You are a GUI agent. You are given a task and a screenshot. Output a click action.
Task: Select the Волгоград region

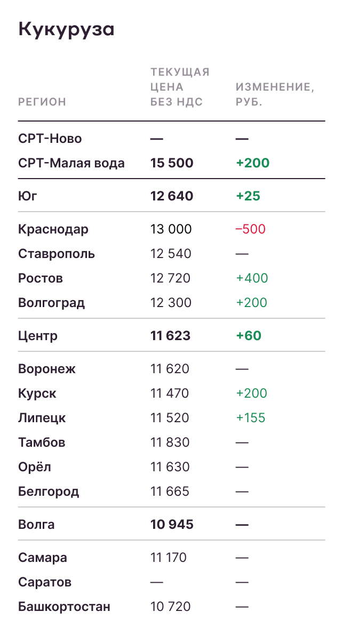pos(51,303)
